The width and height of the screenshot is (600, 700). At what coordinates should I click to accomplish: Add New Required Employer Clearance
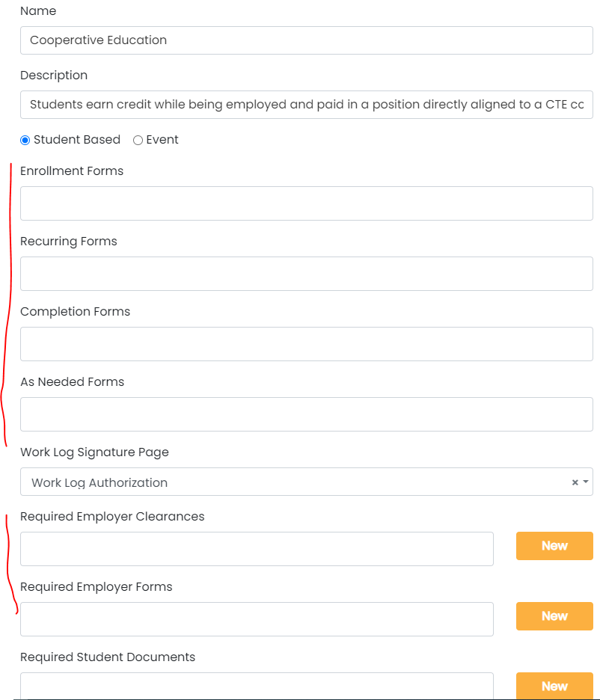coord(554,546)
